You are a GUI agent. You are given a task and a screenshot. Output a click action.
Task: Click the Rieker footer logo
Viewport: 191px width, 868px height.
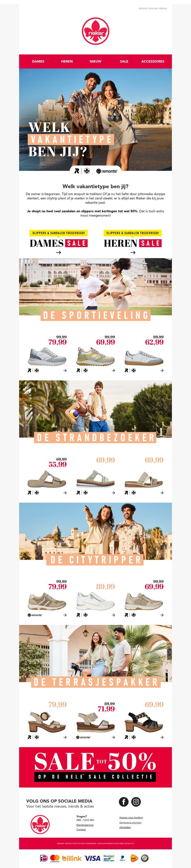click(x=40, y=824)
